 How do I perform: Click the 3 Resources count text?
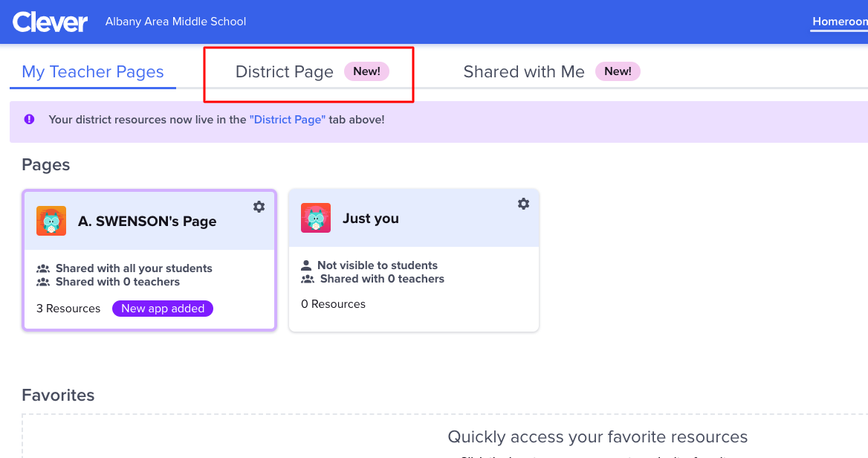point(68,309)
